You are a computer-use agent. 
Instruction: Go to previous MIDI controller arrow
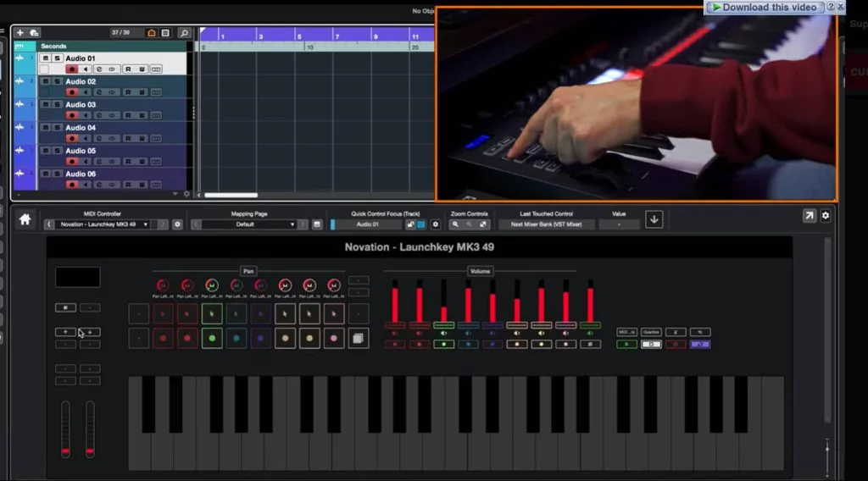point(48,224)
